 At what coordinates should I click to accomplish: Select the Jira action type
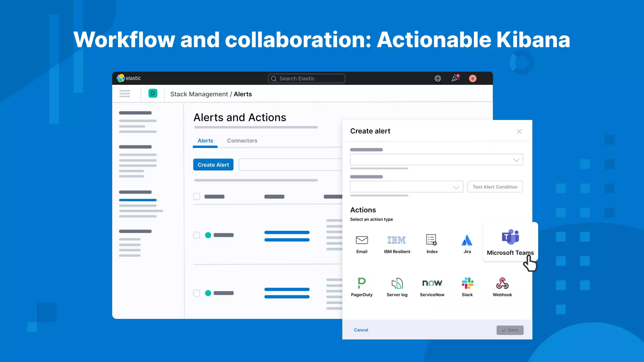coord(467,244)
